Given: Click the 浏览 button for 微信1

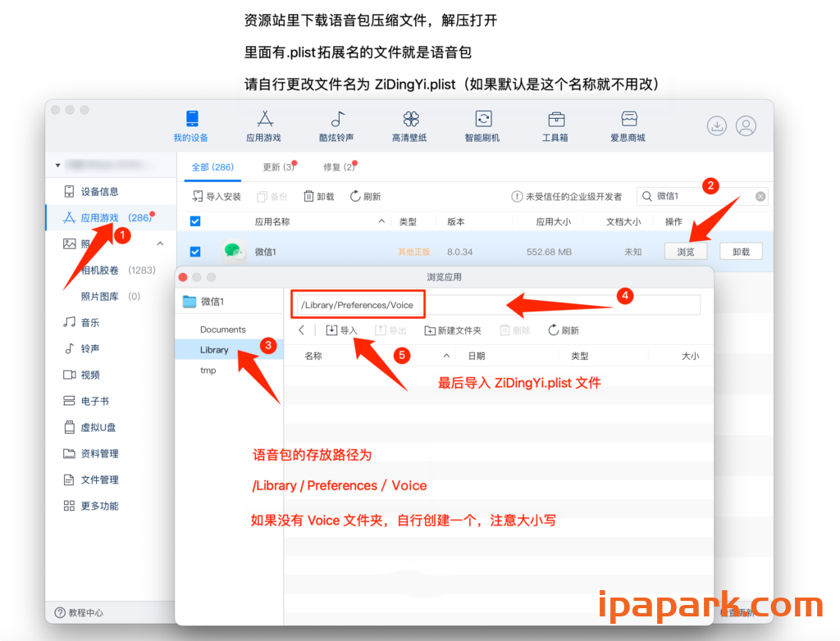Looking at the screenshot, I should pos(686,251).
